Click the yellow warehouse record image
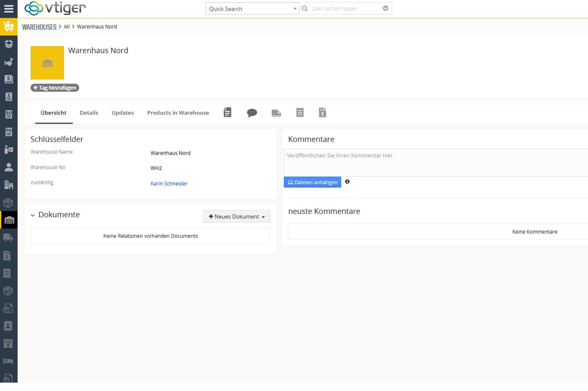This screenshot has width=588, height=391. [47, 63]
